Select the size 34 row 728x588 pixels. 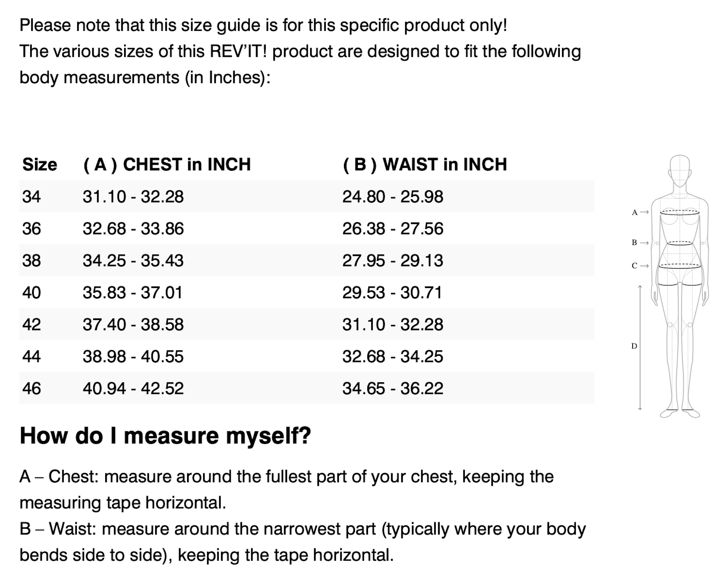point(306,197)
